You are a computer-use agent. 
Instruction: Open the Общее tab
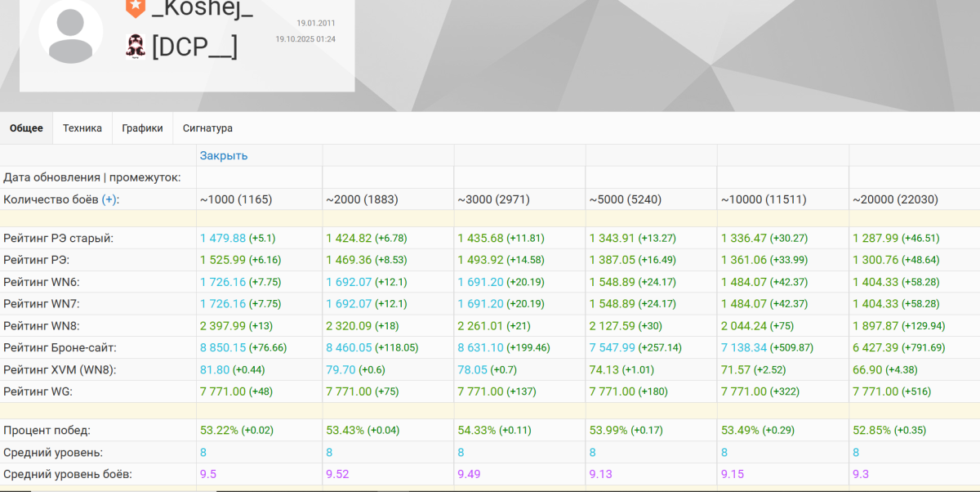pyautogui.click(x=26, y=128)
